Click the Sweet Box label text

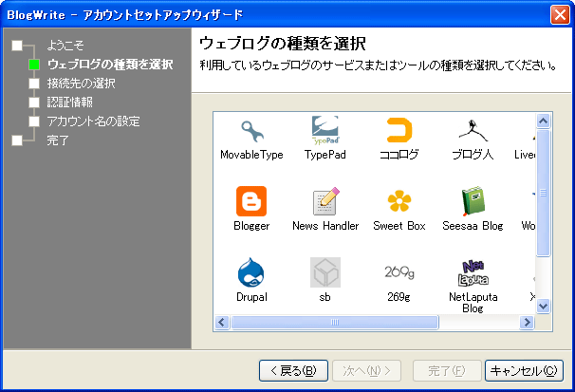399,226
